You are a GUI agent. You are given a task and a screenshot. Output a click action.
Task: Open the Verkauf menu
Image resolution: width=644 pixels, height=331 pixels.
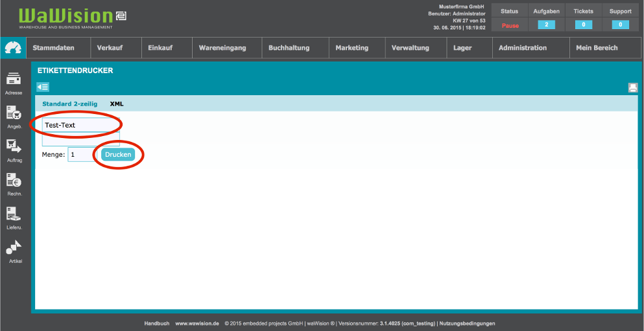click(110, 48)
